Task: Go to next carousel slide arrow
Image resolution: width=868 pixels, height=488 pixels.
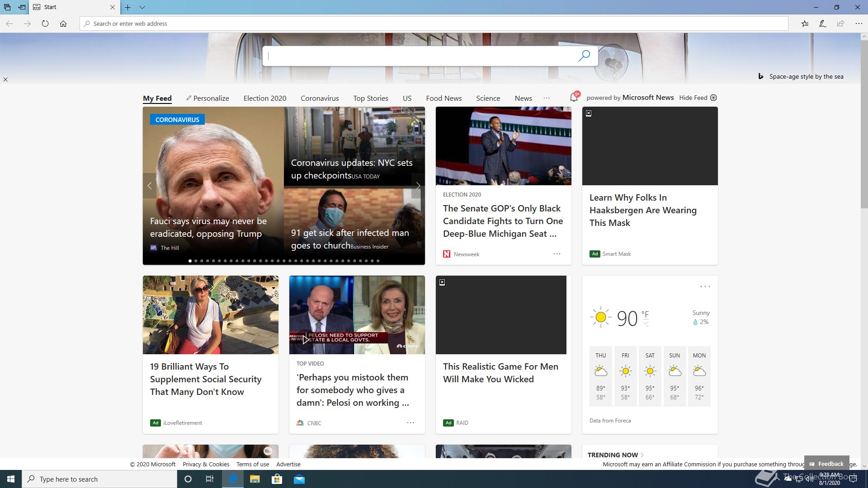Action: tap(418, 186)
